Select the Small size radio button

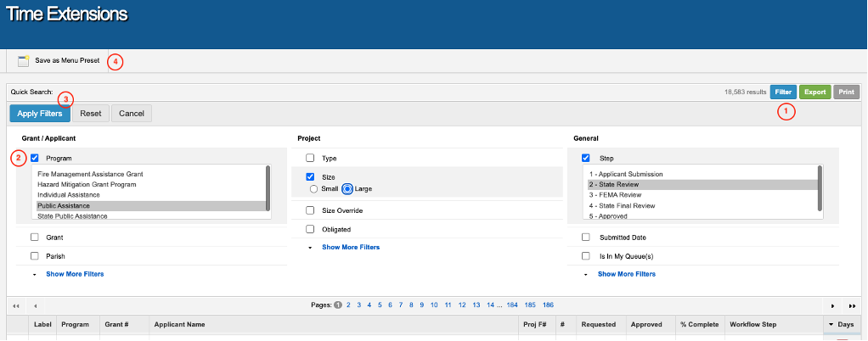[314, 189]
